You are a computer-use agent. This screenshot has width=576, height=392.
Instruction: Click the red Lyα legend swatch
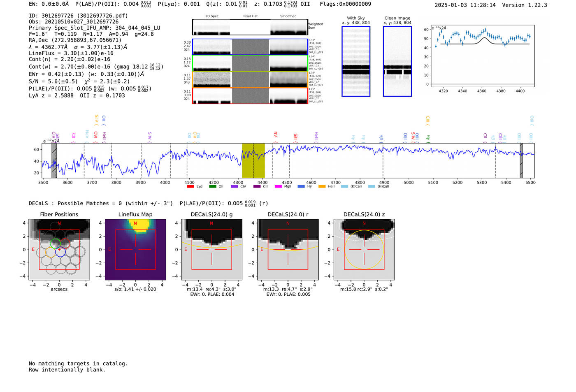[x=190, y=186]
